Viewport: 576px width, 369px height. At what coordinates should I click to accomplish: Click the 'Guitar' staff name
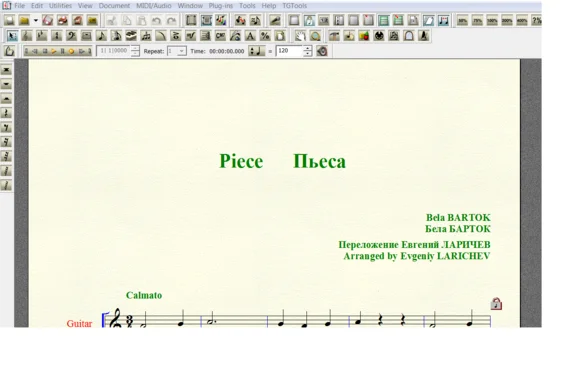[79, 323]
